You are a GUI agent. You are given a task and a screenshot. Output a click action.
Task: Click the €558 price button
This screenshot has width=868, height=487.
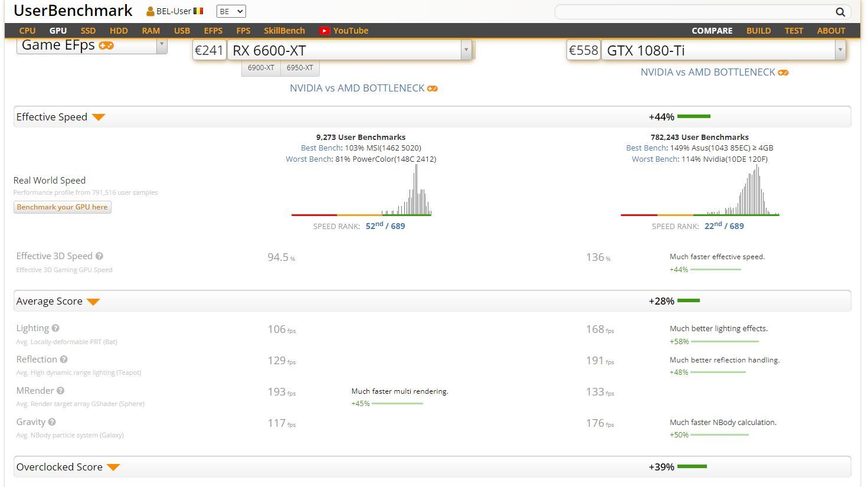583,50
